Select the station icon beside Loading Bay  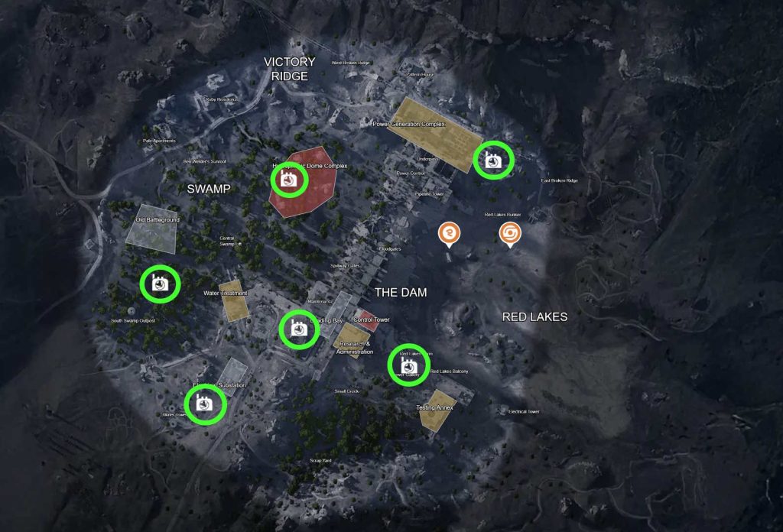[x=299, y=329]
